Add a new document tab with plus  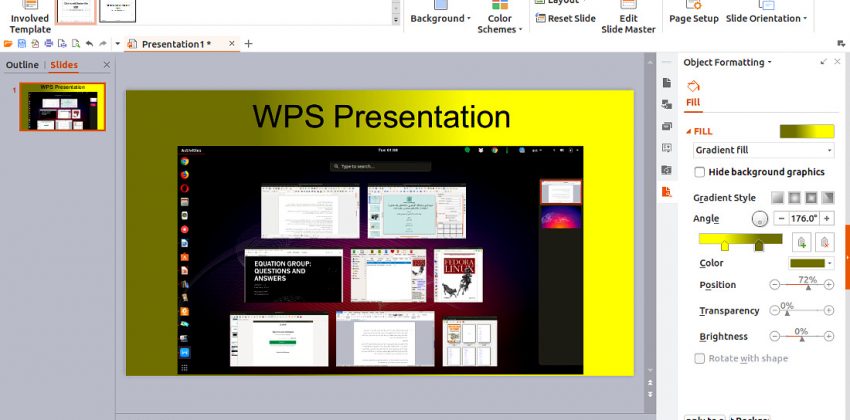pos(248,44)
